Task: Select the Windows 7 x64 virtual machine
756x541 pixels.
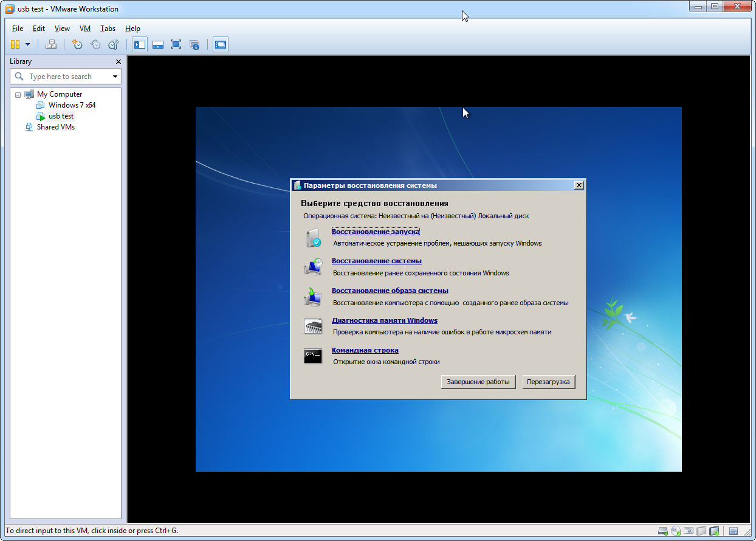Action: [72, 105]
